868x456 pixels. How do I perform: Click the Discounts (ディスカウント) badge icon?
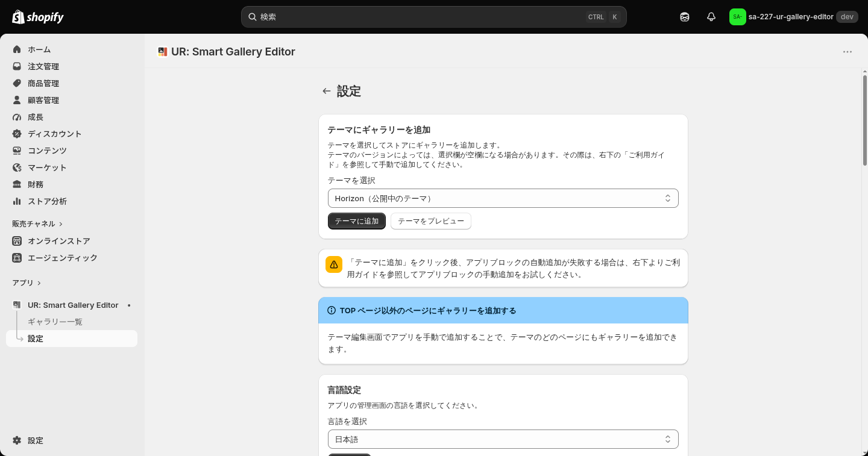[17, 134]
